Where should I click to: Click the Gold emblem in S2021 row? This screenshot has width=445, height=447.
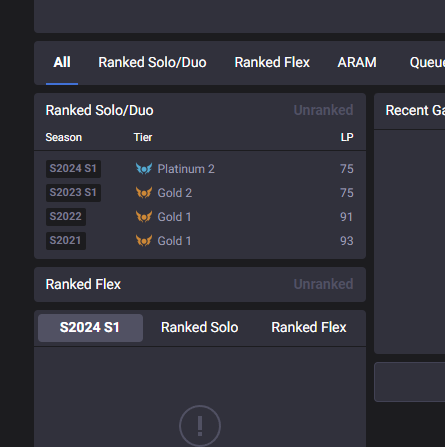point(144,241)
